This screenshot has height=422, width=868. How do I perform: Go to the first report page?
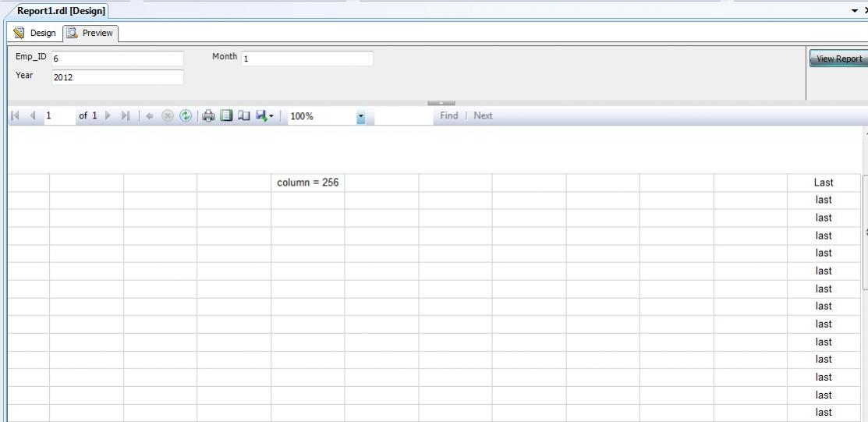point(16,115)
